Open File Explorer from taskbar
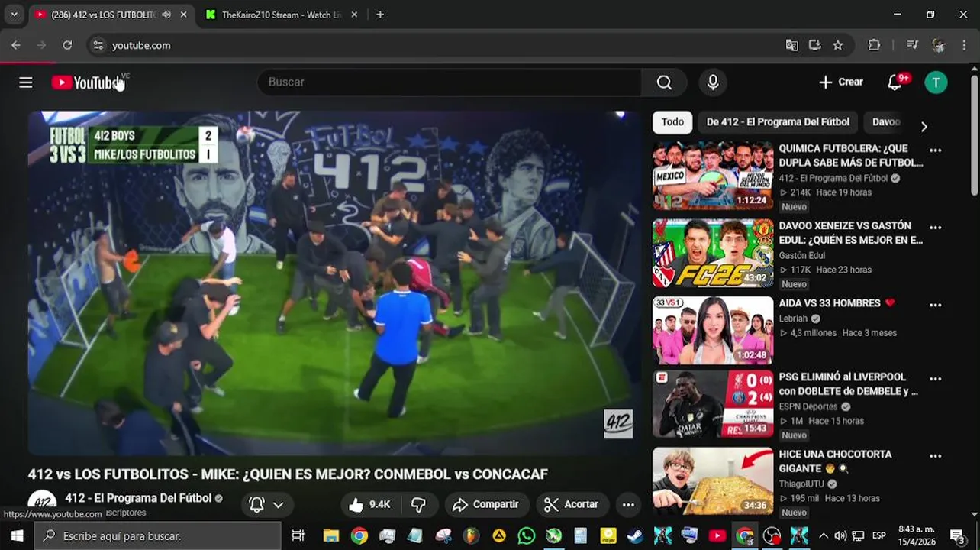Screen dimensions: 980x550 [330, 535]
